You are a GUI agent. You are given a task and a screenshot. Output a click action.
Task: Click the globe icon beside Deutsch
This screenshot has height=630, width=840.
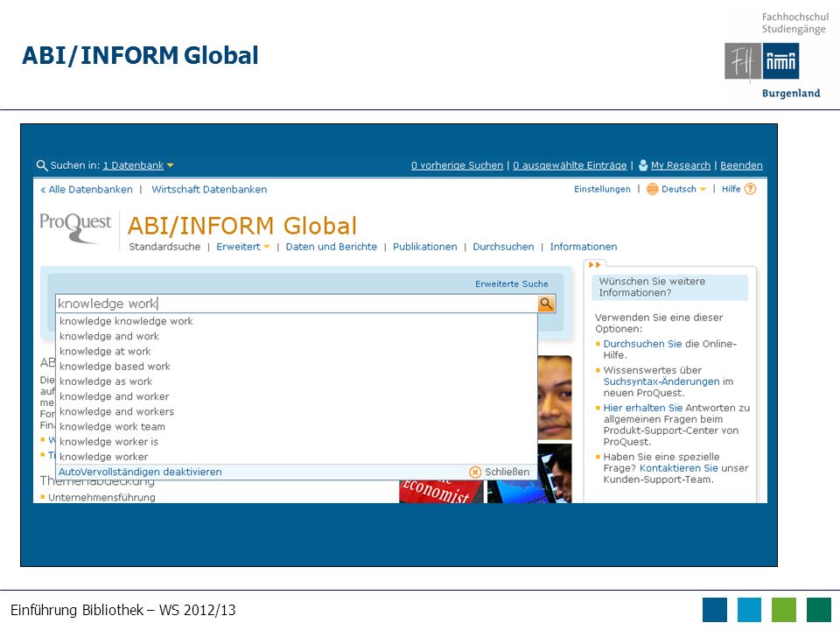(x=652, y=189)
